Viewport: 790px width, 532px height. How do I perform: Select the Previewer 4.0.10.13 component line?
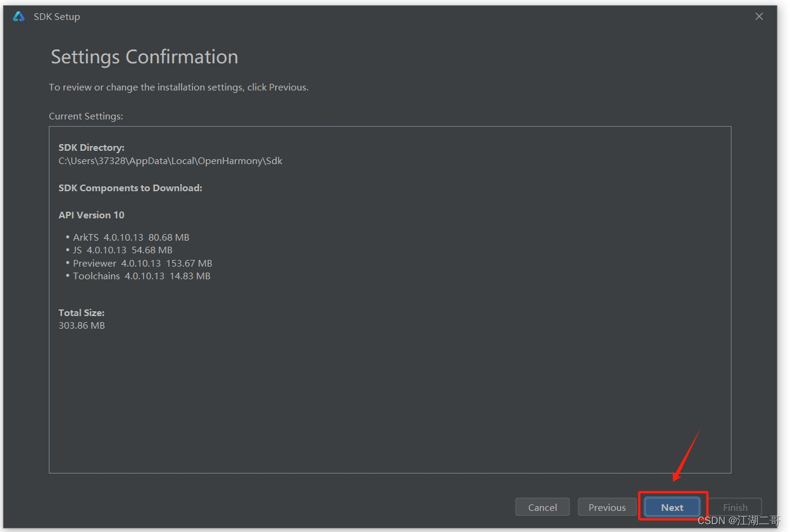142,263
